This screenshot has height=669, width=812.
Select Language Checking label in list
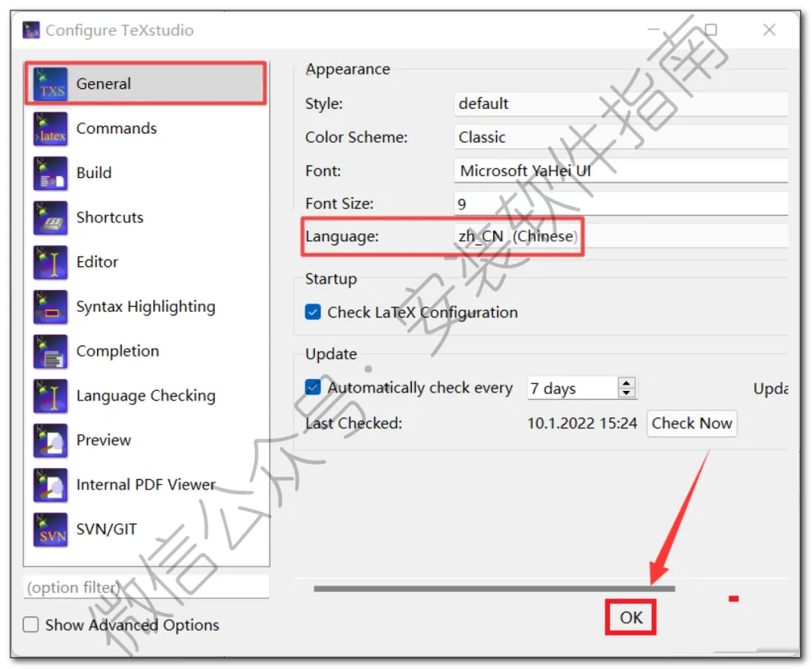tap(146, 395)
